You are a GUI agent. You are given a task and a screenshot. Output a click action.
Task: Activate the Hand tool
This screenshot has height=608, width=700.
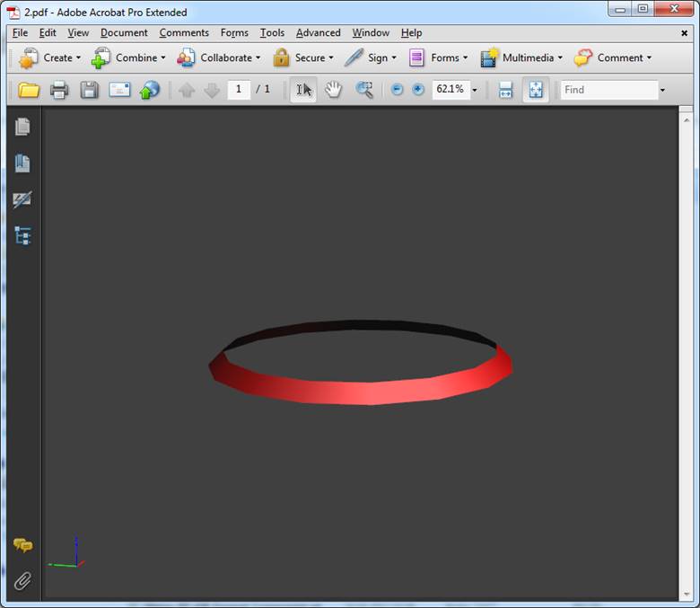pyautogui.click(x=333, y=90)
